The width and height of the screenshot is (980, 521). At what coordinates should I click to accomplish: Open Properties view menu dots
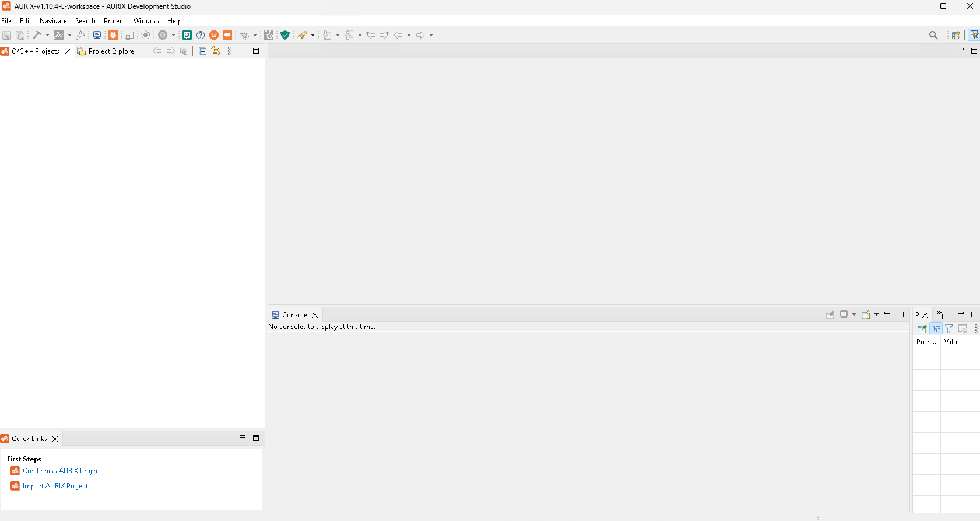[976, 328]
